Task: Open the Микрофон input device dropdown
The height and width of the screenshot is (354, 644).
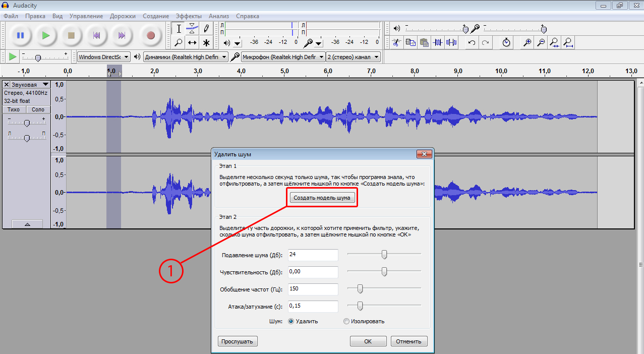Action: click(283, 57)
